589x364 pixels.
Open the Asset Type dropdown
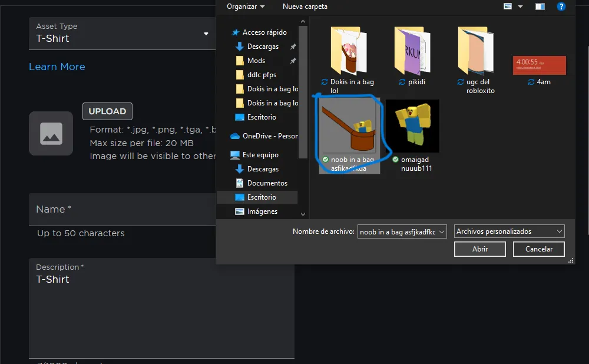pos(123,34)
